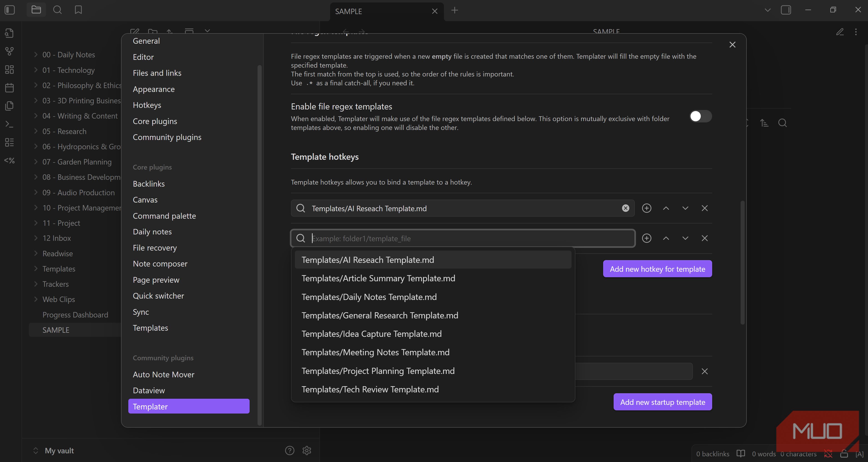Select Dataview plugin settings
868x462 pixels.
(149, 390)
